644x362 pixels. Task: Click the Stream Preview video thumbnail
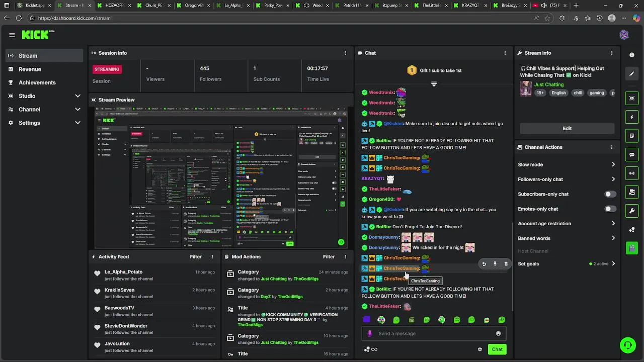pos(221,177)
